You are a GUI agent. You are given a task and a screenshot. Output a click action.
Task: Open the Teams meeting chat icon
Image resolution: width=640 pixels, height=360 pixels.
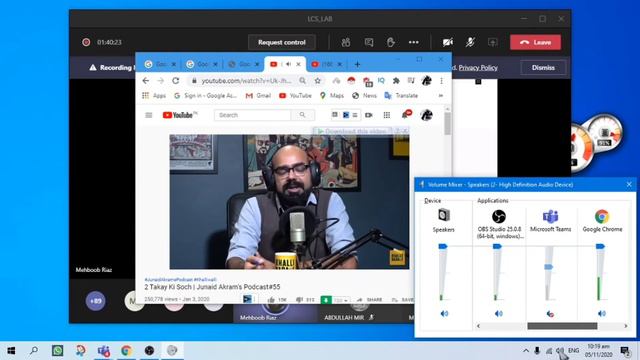[369, 42]
